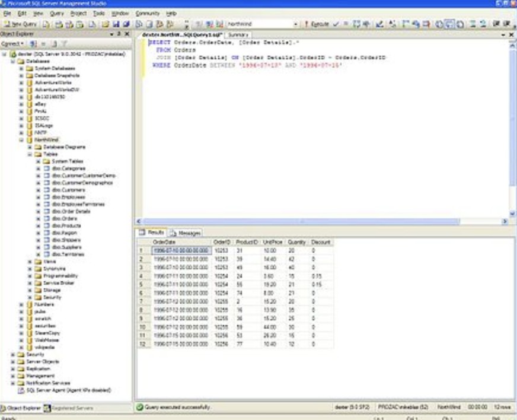Click Object Explorer Disconnect icon

click(x=33, y=43)
